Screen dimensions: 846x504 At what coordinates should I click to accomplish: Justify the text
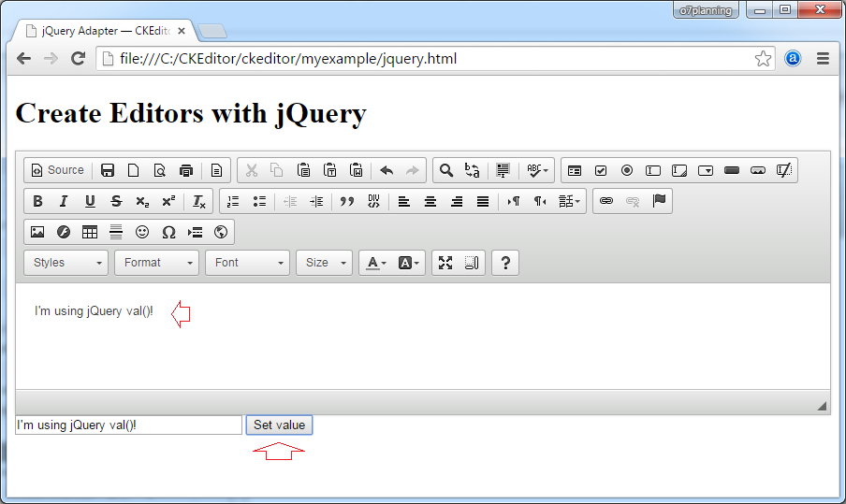(x=482, y=201)
